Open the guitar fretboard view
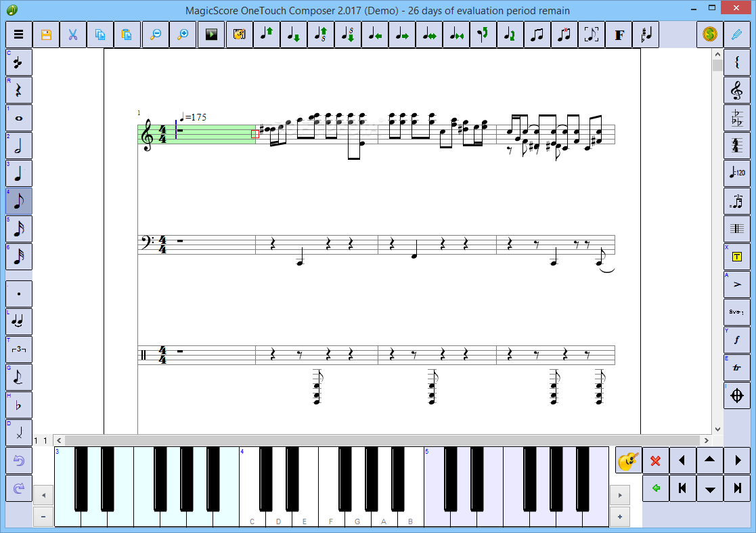 629,461
